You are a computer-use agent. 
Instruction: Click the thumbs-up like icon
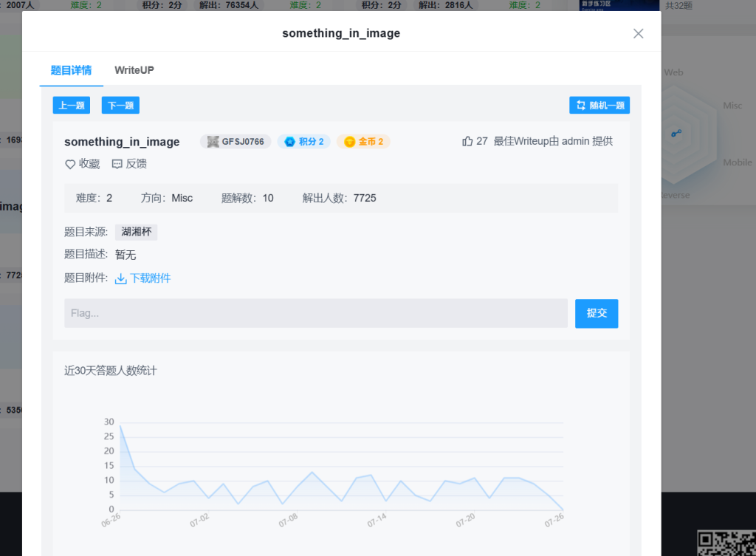point(467,141)
